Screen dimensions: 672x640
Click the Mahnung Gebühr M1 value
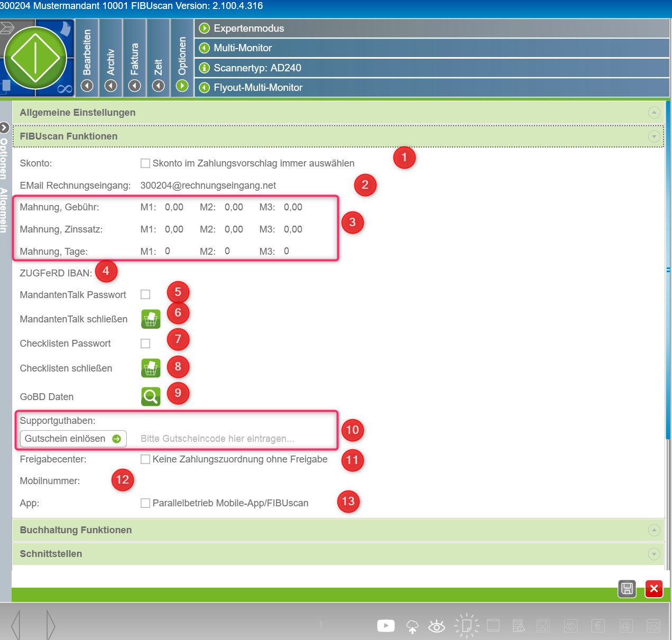(x=174, y=207)
